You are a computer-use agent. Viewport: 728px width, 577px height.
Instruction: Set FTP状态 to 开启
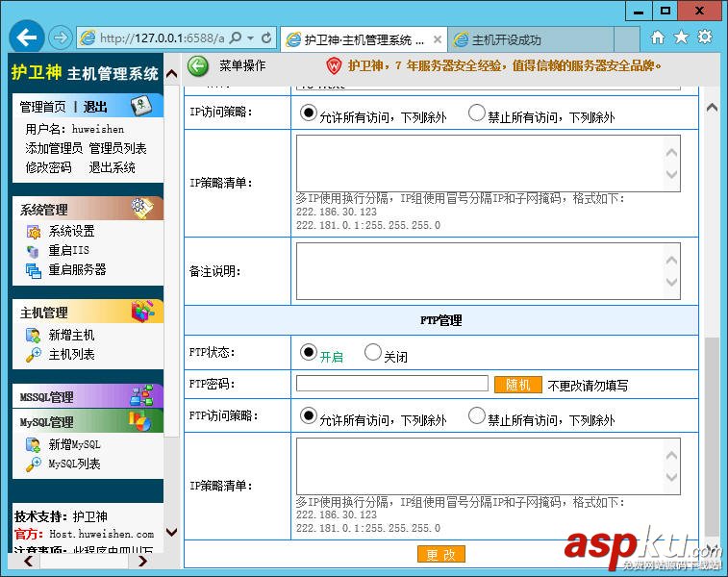click(309, 352)
